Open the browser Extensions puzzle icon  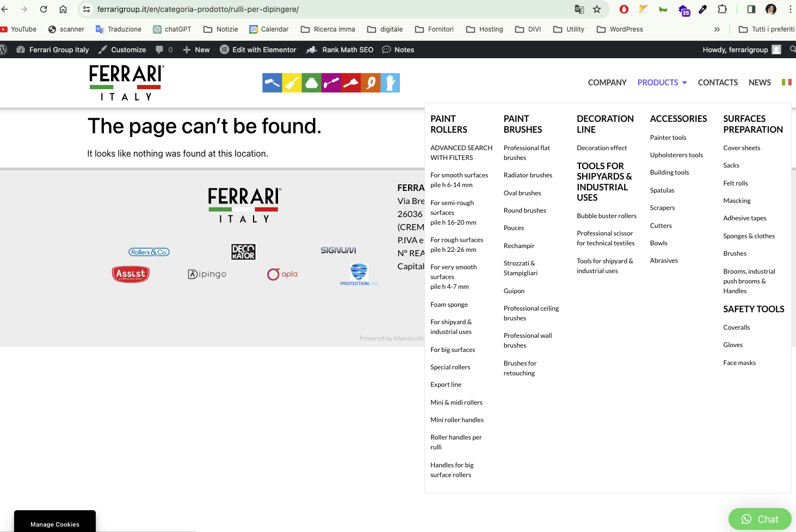(722, 9)
